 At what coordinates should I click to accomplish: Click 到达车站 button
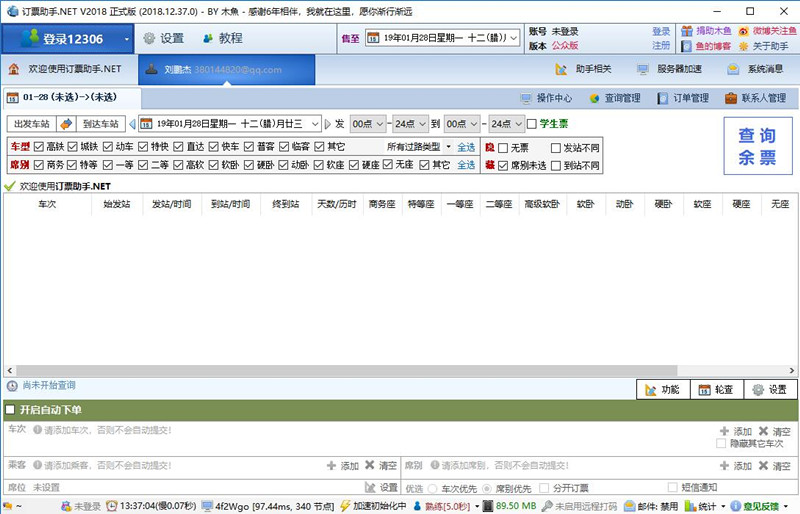pos(101,124)
